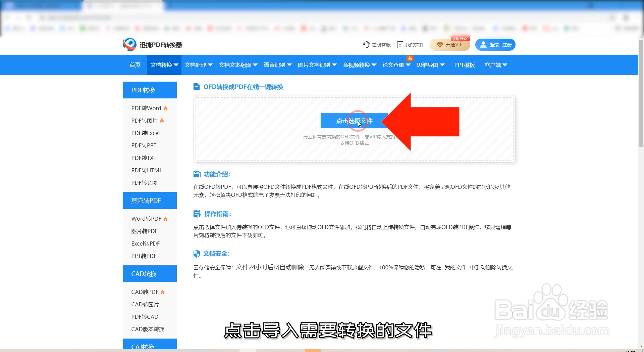Click the flame icon next to CAD转PDF
This screenshot has height=352, width=644.
tap(162, 292)
